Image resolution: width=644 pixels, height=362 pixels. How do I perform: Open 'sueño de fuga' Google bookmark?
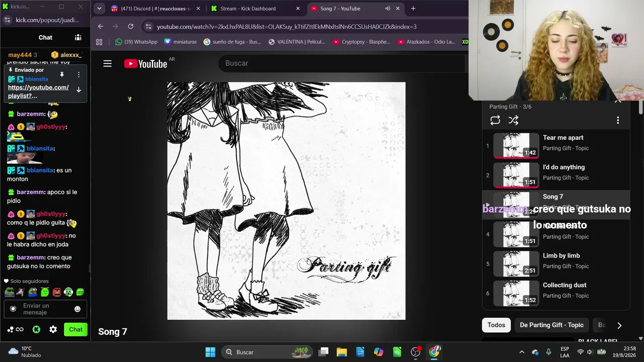(x=232, y=42)
